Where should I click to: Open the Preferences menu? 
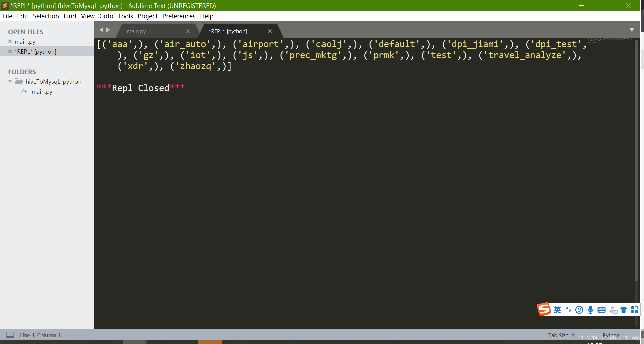click(179, 16)
